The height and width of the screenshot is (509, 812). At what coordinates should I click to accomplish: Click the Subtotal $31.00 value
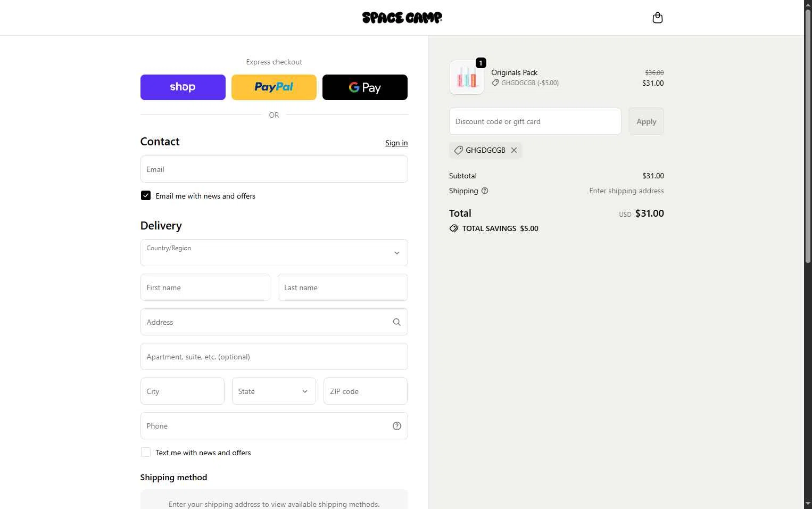653,176
